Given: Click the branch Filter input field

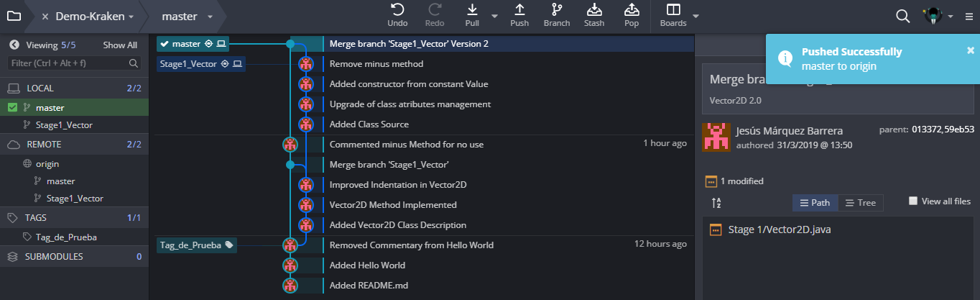Looking at the screenshot, I should click(x=68, y=63).
